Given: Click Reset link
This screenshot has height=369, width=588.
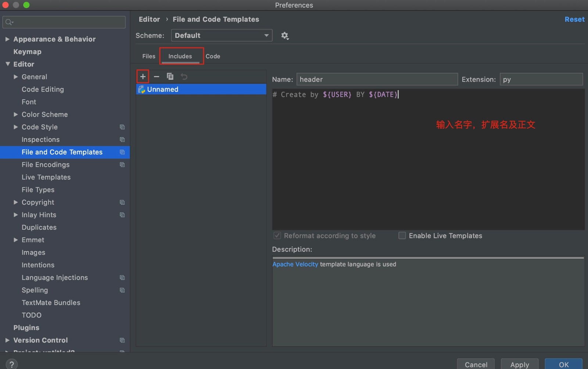Looking at the screenshot, I should click(574, 19).
